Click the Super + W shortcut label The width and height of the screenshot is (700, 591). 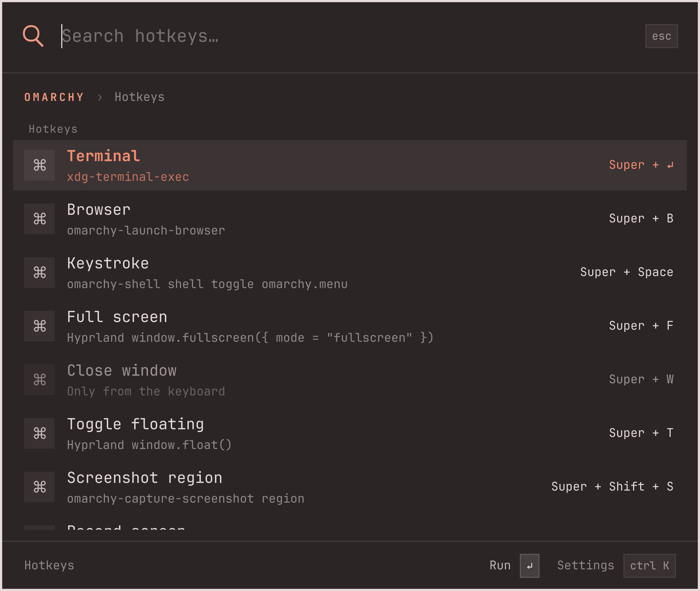(641, 379)
